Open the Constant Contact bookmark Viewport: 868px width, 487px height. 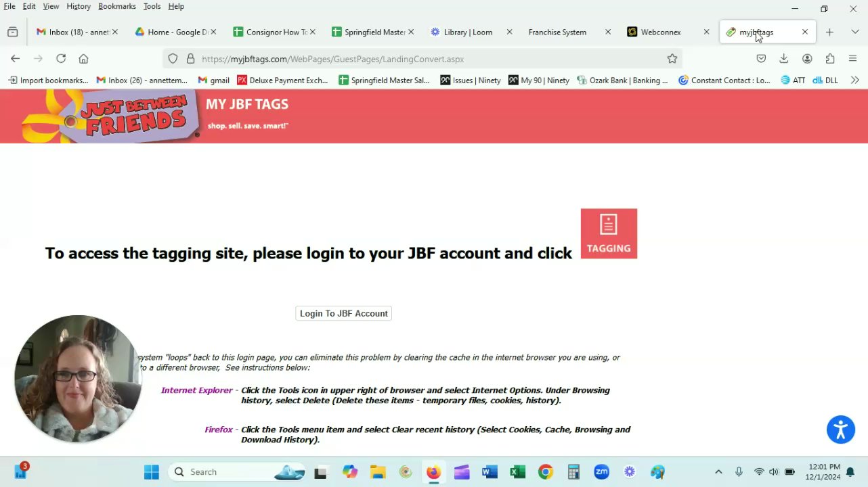click(724, 80)
